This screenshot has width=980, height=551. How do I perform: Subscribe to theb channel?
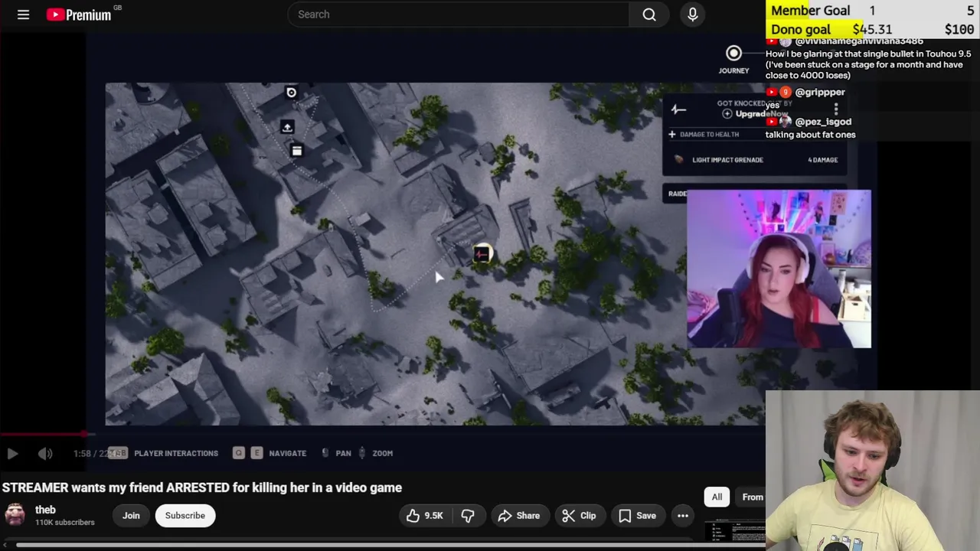(x=185, y=516)
